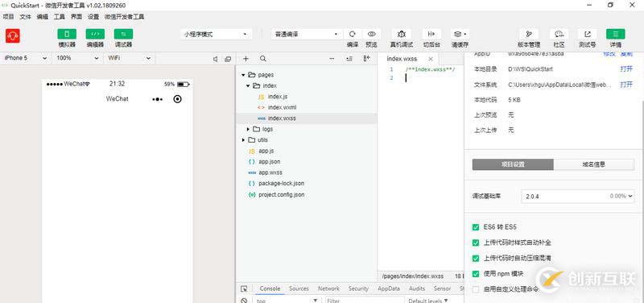Uncheck the ES6 转 ES5 checkbox
The width and height of the screenshot is (644, 303).
point(476,227)
